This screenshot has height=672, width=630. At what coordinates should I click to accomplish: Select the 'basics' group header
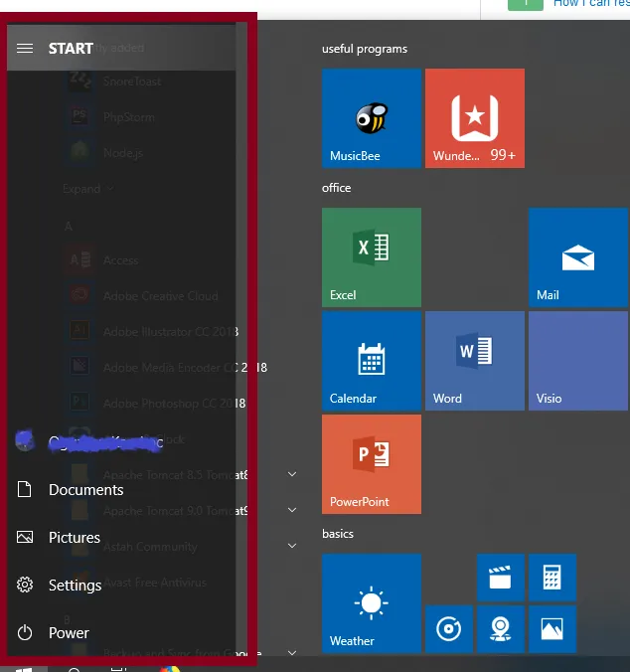pos(338,534)
